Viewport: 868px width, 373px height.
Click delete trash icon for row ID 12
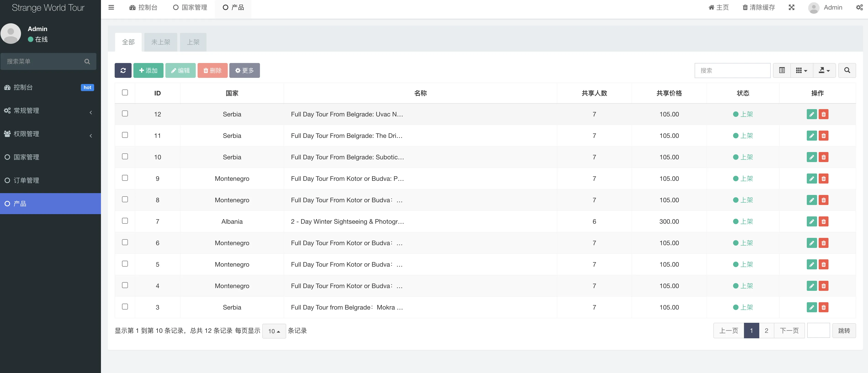click(x=823, y=114)
